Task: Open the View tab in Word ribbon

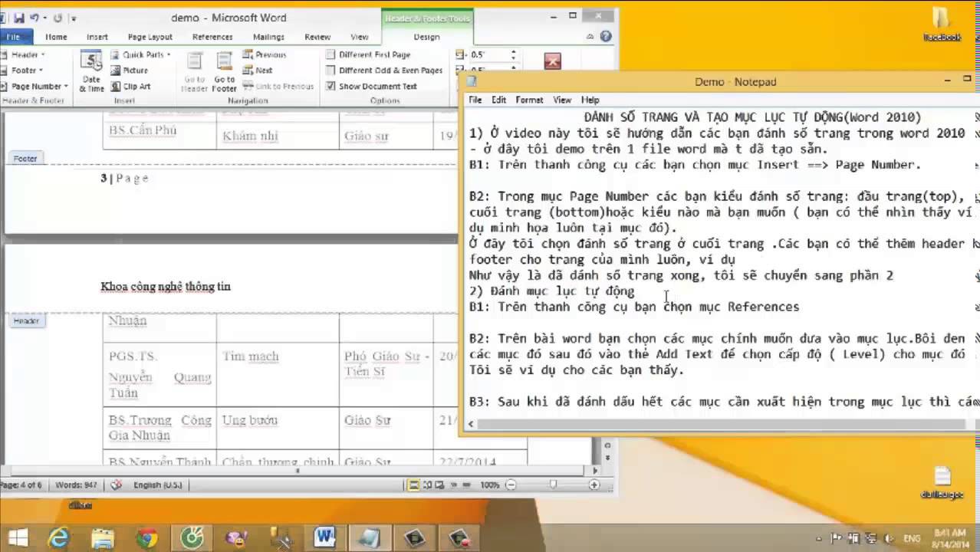Action: click(360, 37)
